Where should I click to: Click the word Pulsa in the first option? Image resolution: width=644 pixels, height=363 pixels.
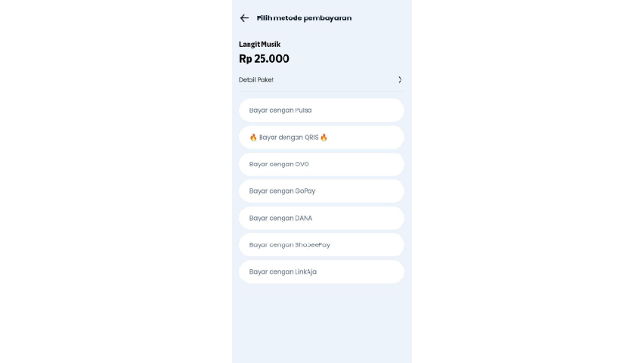tap(303, 110)
